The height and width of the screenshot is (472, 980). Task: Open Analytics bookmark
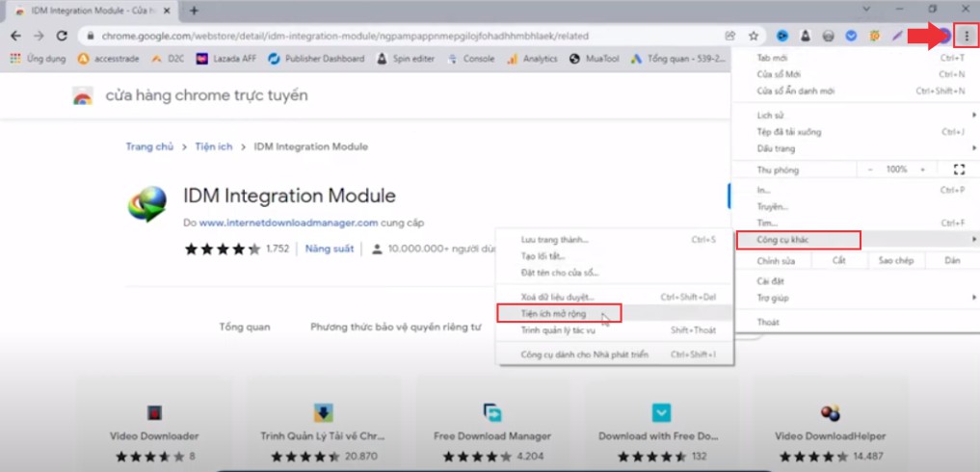click(x=532, y=59)
